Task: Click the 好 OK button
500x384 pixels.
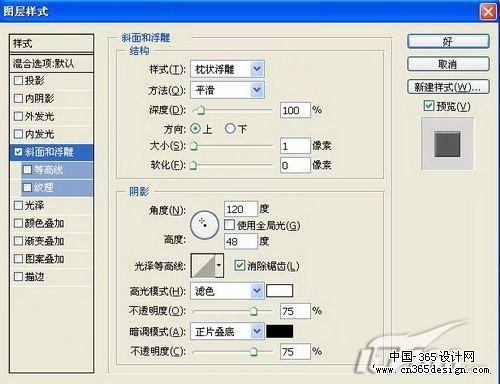Action: pos(448,41)
